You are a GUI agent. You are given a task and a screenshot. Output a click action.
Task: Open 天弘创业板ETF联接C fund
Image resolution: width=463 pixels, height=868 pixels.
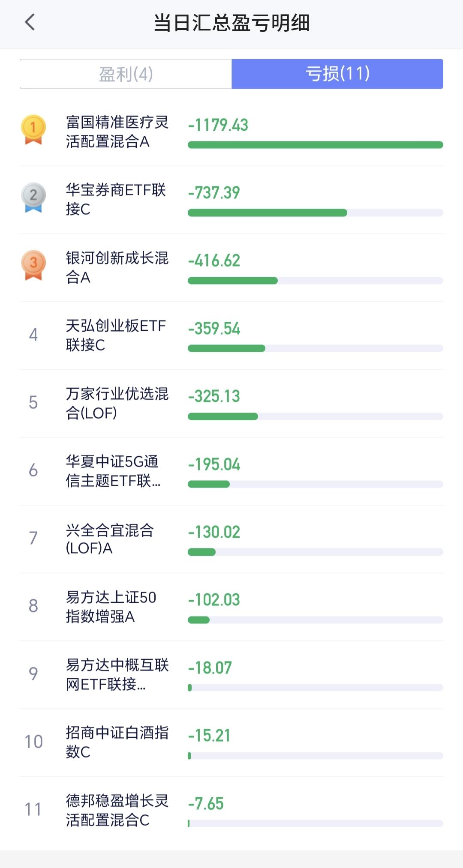click(x=116, y=335)
